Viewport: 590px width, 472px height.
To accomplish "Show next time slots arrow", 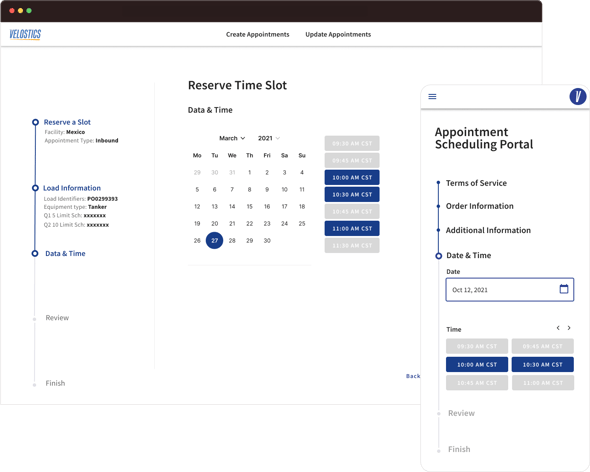I will tap(569, 328).
